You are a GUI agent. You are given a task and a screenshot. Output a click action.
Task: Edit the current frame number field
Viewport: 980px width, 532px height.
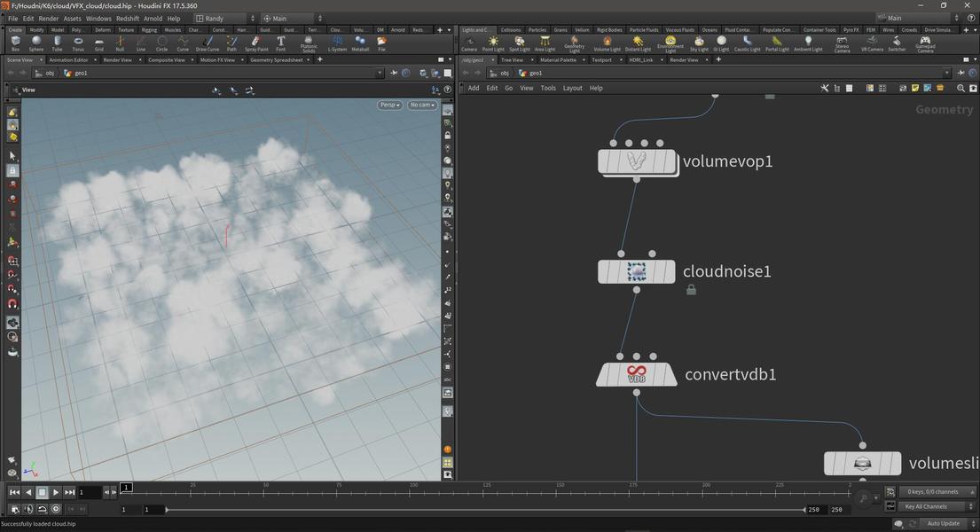tap(89, 493)
